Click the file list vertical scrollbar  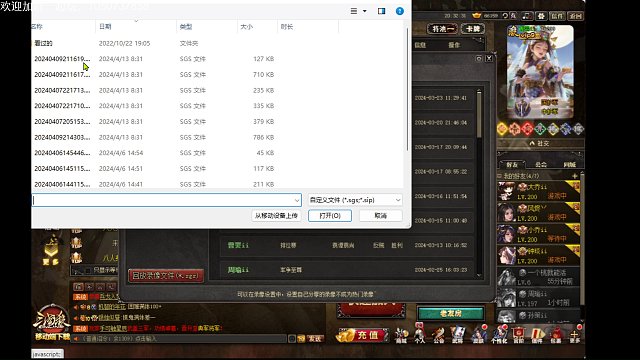point(407,90)
